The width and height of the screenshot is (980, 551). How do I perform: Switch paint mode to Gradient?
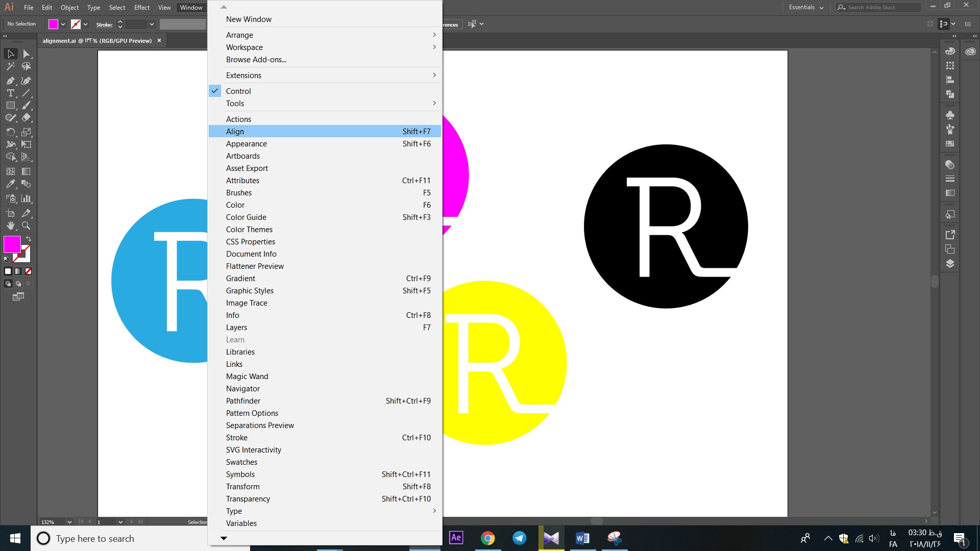18,271
